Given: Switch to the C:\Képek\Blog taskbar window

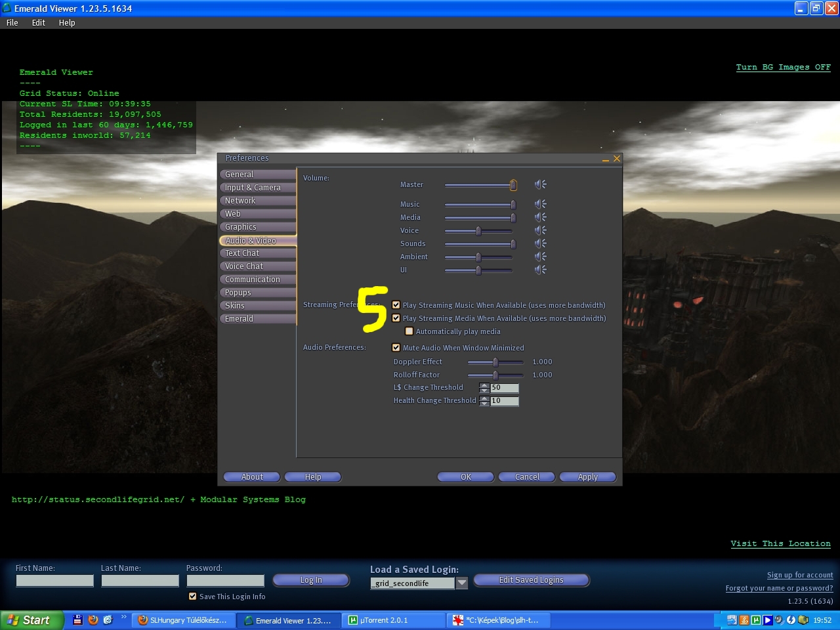Looking at the screenshot, I should [498, 620].
